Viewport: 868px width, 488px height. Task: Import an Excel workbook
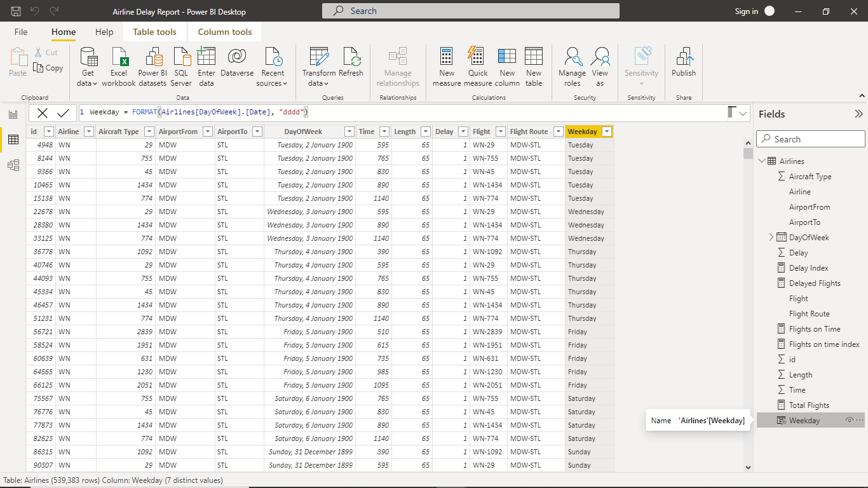118,66
